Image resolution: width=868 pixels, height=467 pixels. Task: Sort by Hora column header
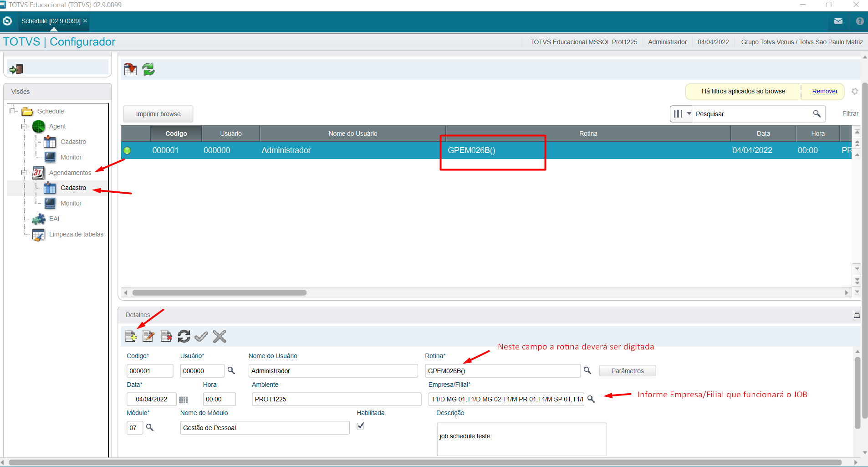point(818,133)
